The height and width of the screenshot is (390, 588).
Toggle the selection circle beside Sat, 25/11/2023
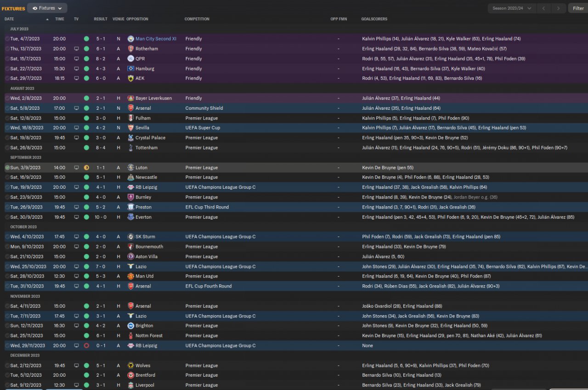point(7,336)
